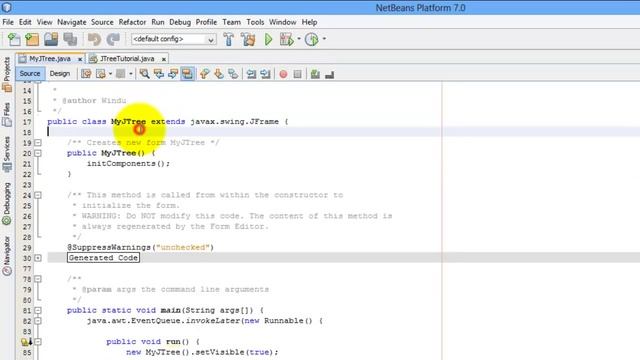
Task: Click the Back navigation editor icon
Action: click(x=100, y=74)
